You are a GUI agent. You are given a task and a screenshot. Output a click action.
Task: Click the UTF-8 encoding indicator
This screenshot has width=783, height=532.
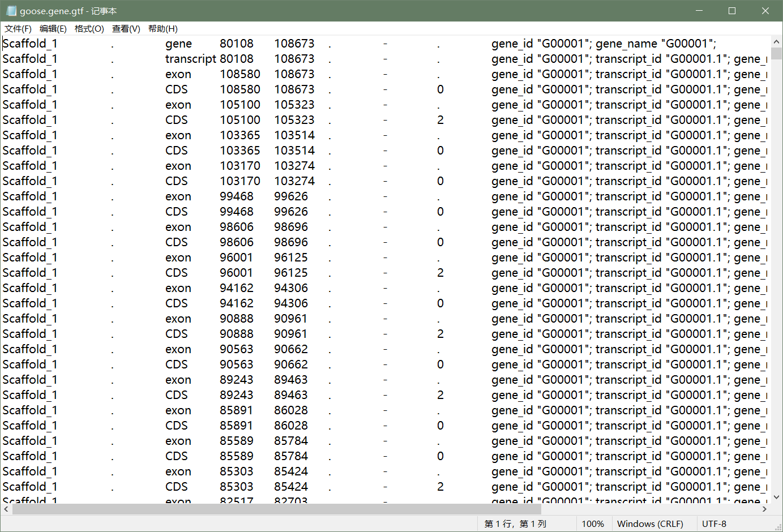point(714,524)
